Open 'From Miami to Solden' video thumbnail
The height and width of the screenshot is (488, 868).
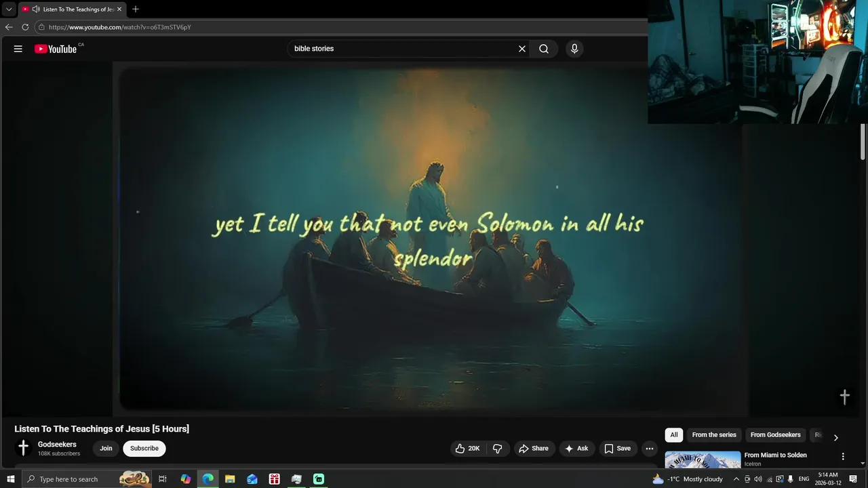coord(703,460)
